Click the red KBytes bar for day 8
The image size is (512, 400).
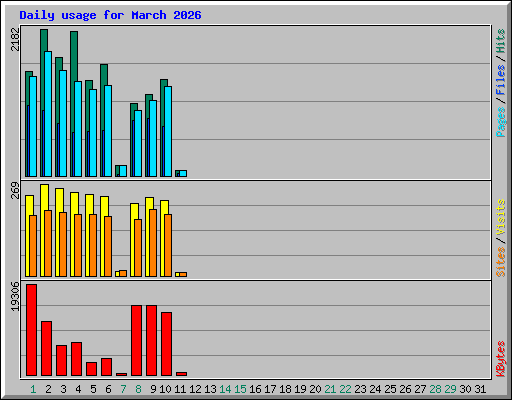136,340
